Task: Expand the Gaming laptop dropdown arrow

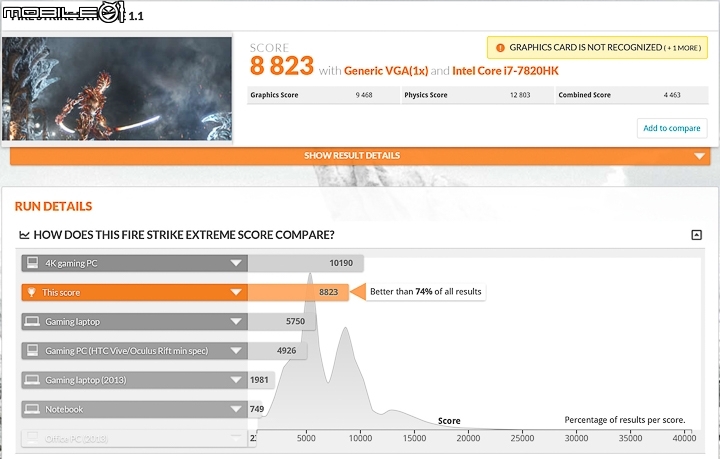Action: tap(236, 321)
